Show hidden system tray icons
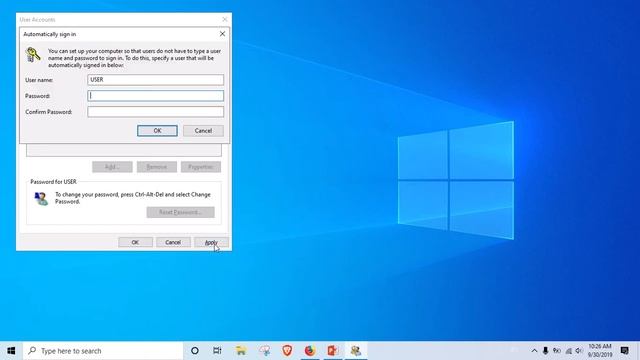 [x=534, y=351]
